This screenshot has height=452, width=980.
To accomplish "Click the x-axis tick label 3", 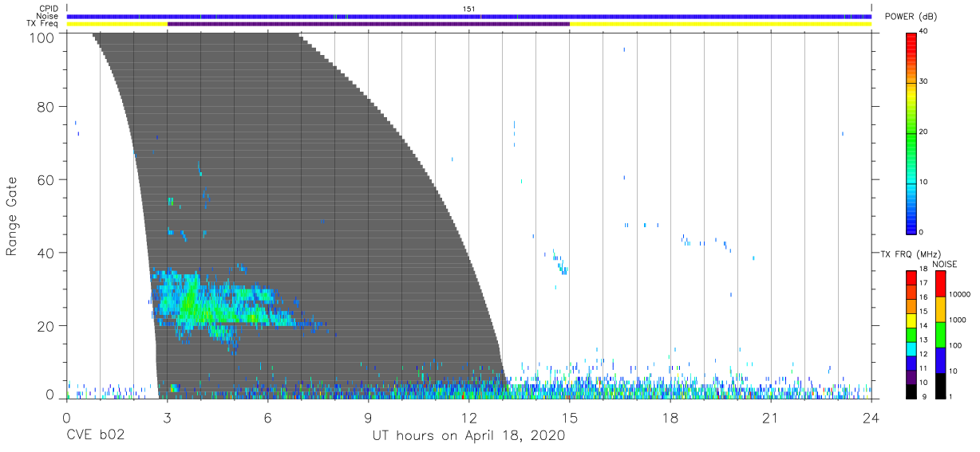I will [167, 418].
